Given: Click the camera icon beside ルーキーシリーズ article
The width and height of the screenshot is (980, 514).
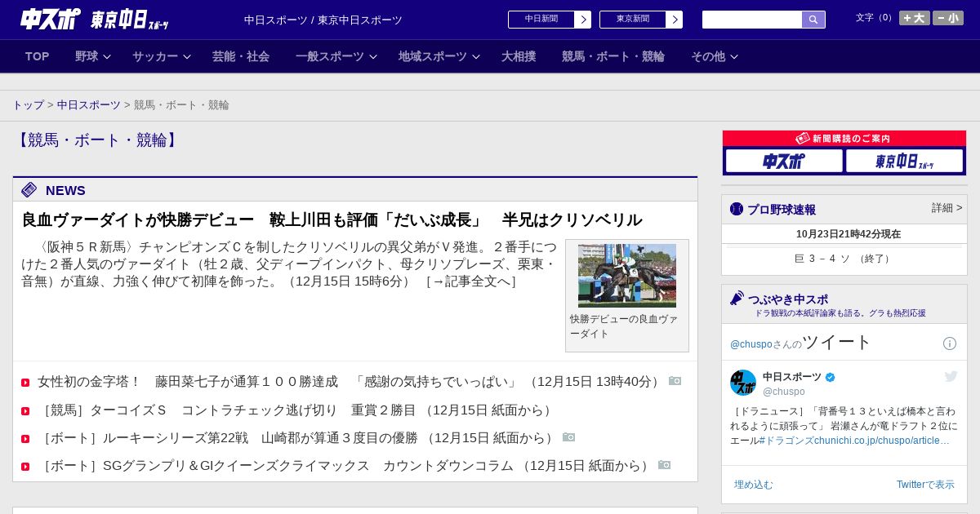Looking at the screenshot, I should [x=569, y=437].
